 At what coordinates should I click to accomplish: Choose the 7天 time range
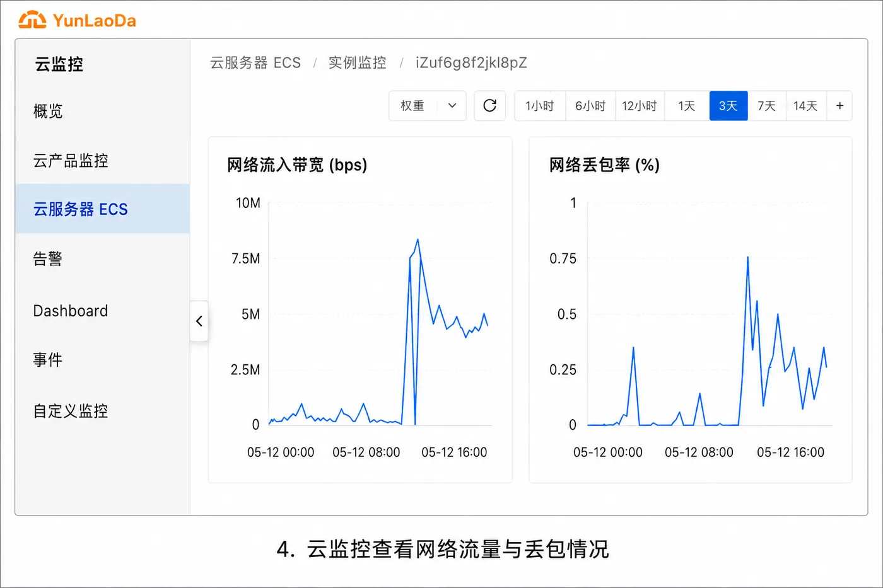(767, 106)
